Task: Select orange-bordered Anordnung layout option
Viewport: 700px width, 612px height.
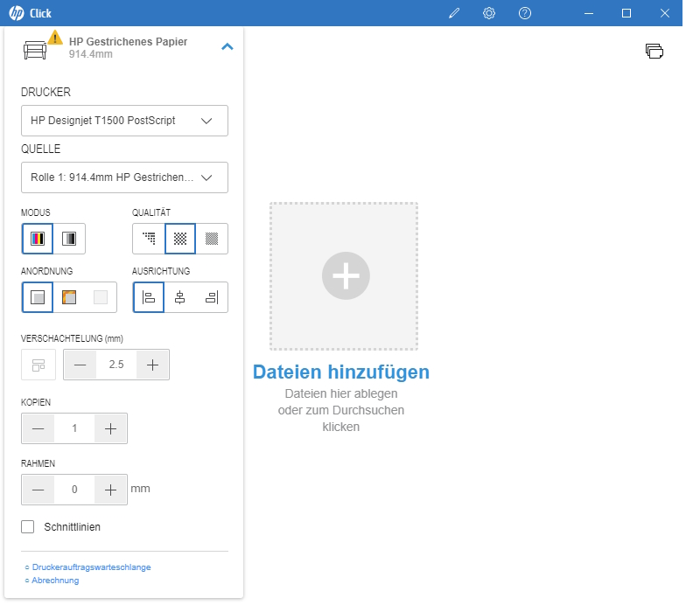Action: click(69, 297)
